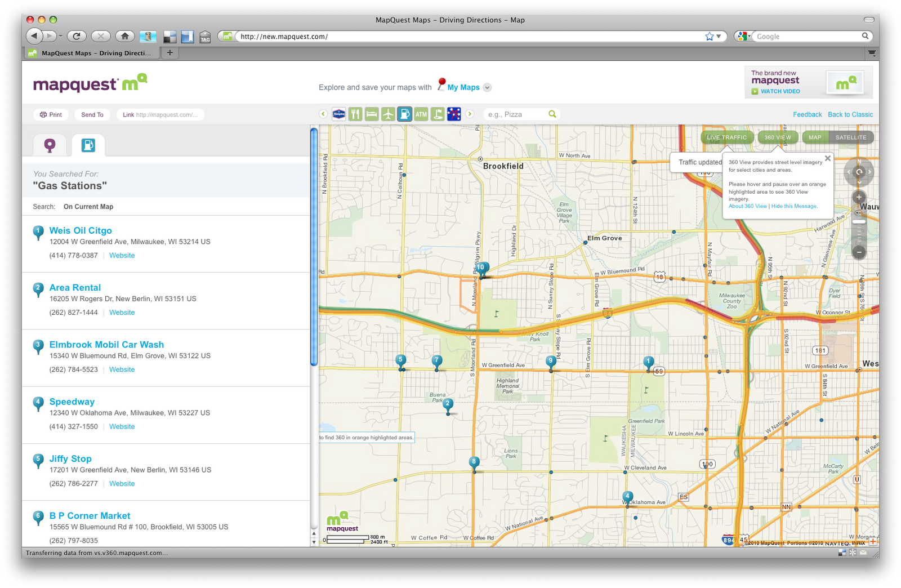Image resolution: width=901 pixels, height=588 pixels.
Task: Select the MapQuest Maps browser tab
Action: click(x=92, y=53)
